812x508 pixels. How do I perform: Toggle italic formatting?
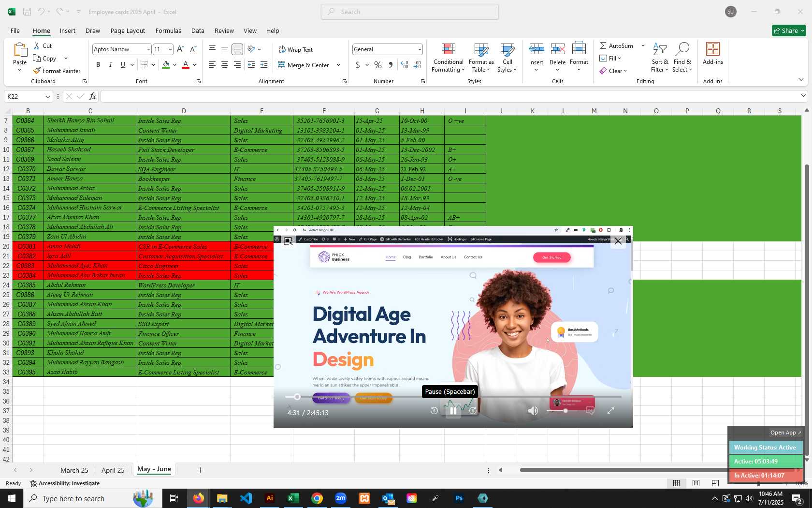[111, 65]
